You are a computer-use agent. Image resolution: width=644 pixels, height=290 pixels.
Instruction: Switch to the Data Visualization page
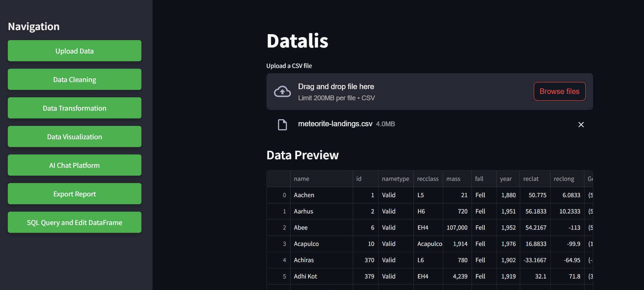click(75, 137)
